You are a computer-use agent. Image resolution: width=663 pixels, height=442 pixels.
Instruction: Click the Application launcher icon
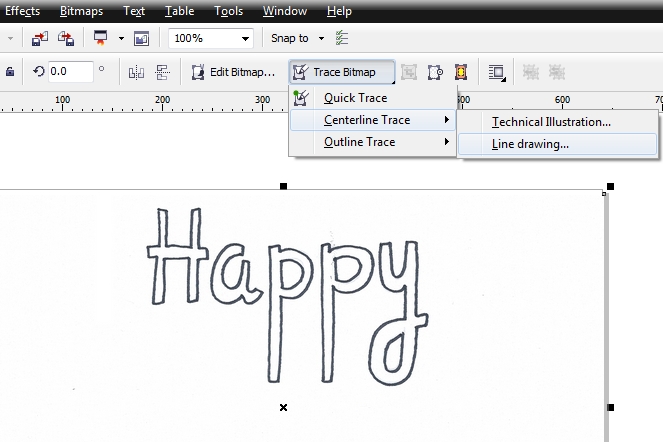[x=101, y=38]
